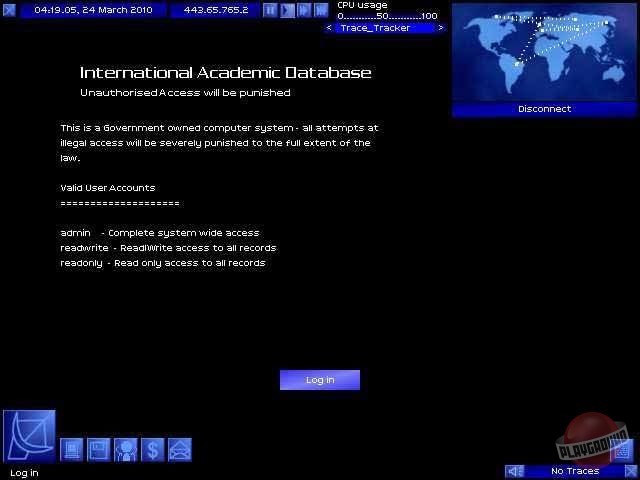Click the Log in button

click(320, 380)
